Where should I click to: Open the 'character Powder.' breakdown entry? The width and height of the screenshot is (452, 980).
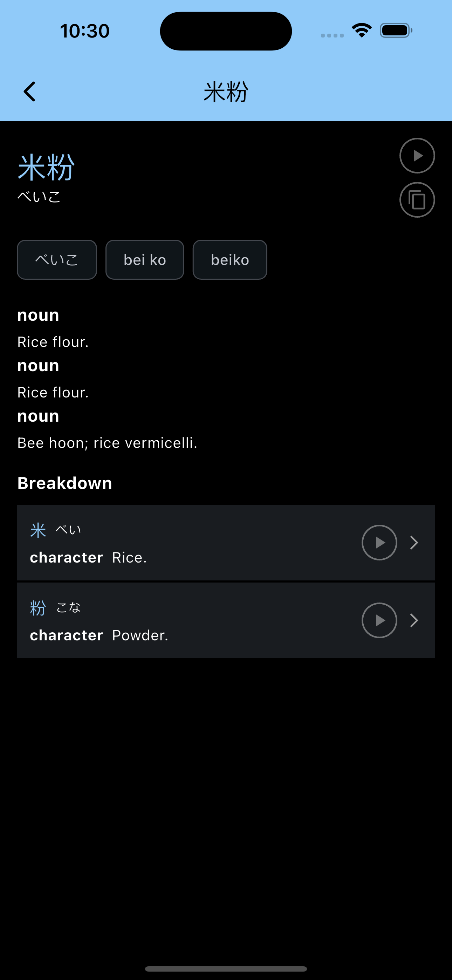[226, 620]
